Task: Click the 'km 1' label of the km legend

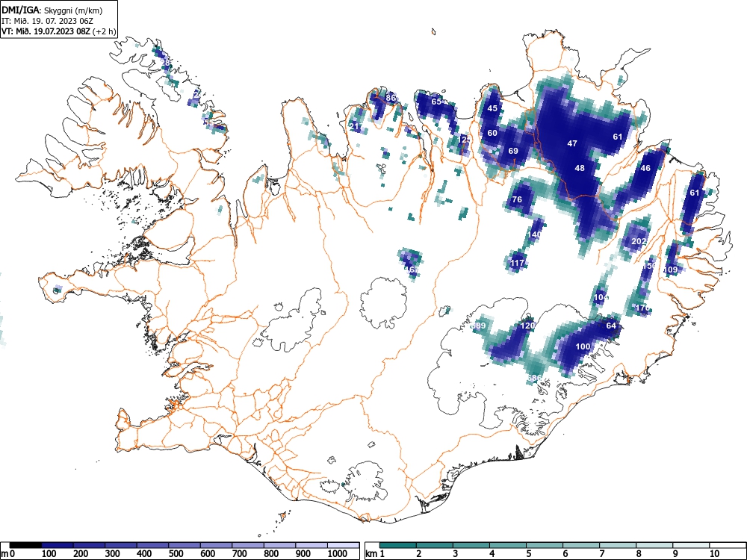Action: [376, 554]
